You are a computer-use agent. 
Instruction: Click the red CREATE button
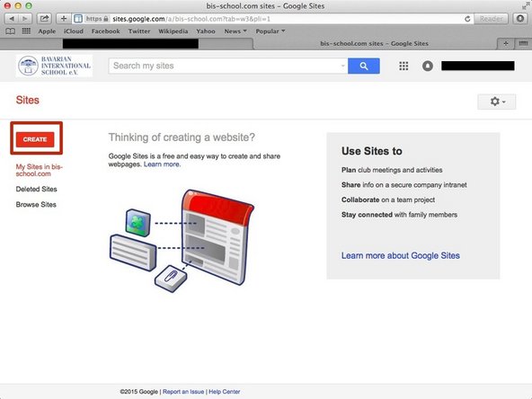pos(35,139)
